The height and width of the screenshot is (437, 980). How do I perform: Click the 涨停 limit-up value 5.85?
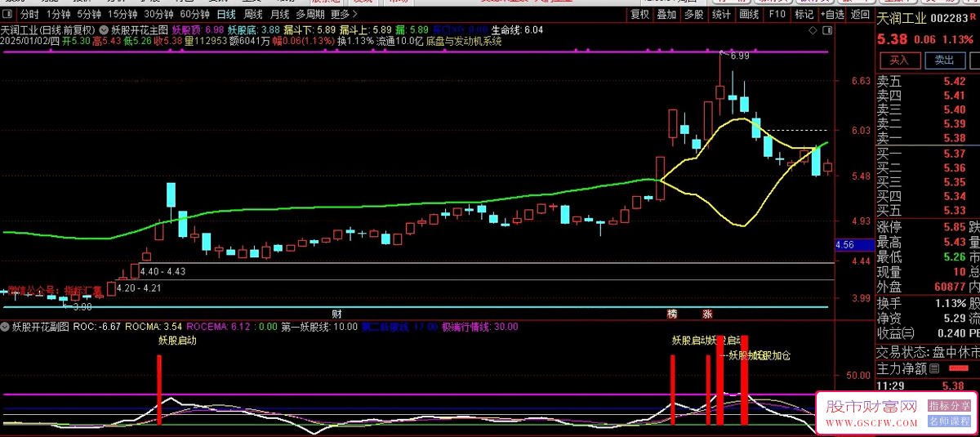tap(954, 227)
